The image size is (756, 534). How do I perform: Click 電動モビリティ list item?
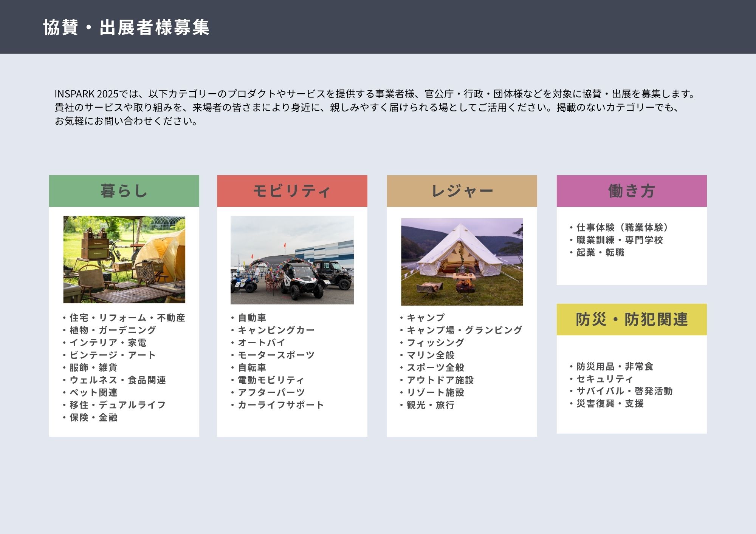coord(267,380)
